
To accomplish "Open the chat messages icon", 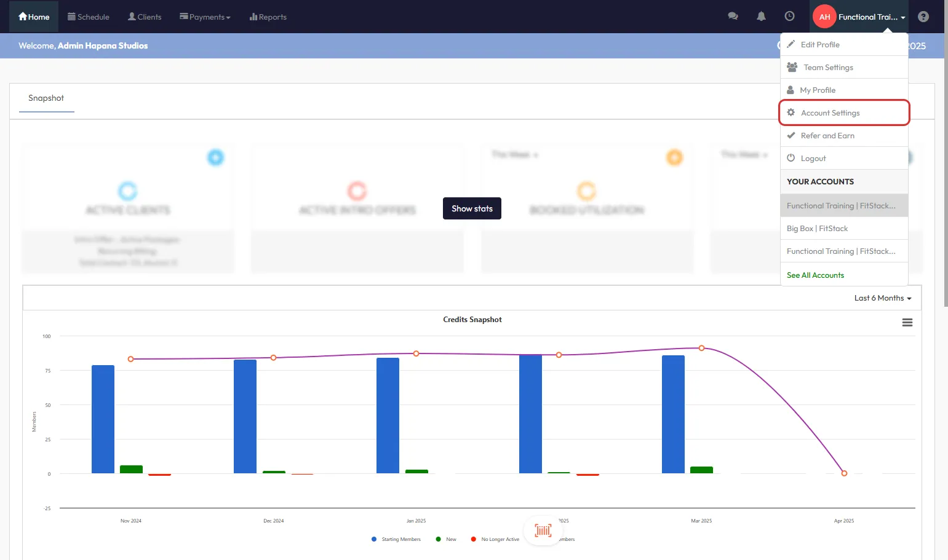I will click(x=733, y=17).
